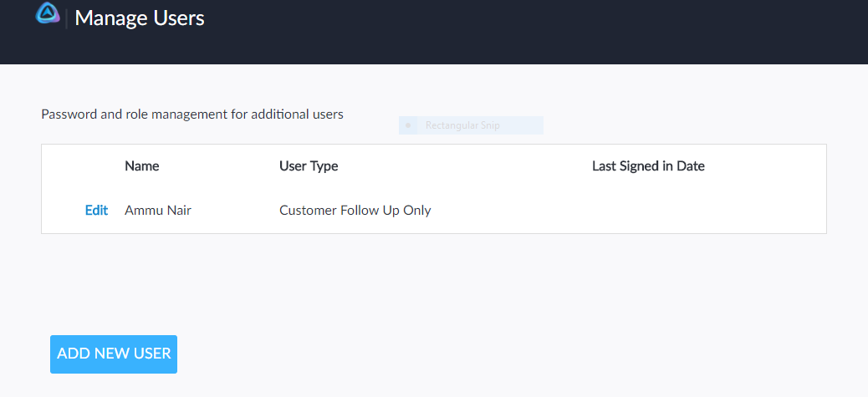Click the small icon beside Rectangular Snip
The width and height of the screenshot is (868, 397).
[408, 126]
